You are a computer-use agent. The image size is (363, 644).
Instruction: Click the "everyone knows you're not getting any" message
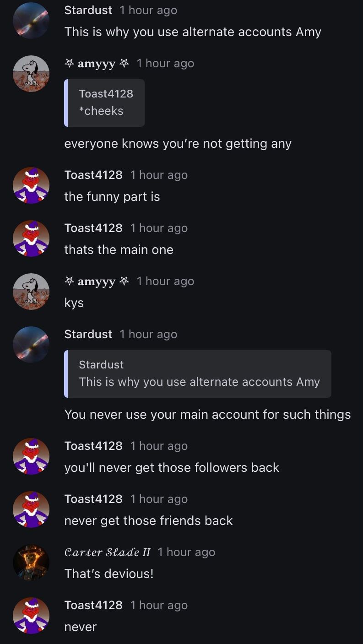[178, 144]
